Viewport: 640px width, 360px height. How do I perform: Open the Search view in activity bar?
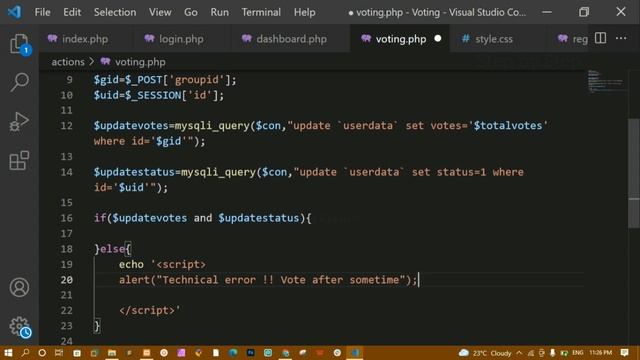19,82
